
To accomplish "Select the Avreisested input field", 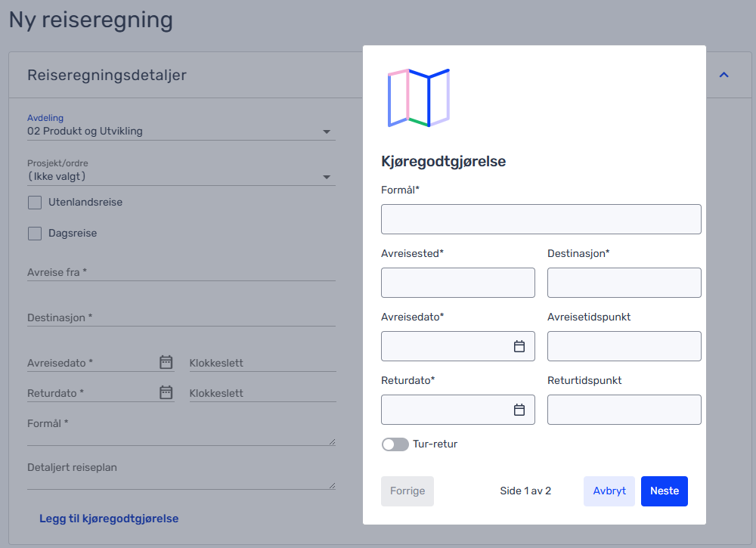I will tap(457, 283).
